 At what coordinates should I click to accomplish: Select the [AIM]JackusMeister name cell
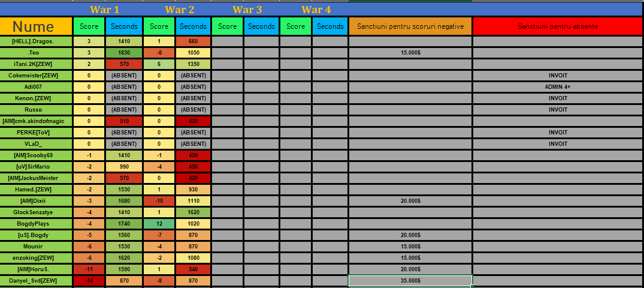coord(36,178)
